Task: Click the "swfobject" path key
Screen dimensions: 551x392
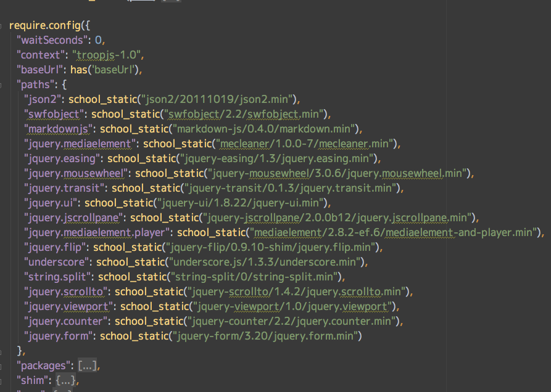Action: coord(54,114)
